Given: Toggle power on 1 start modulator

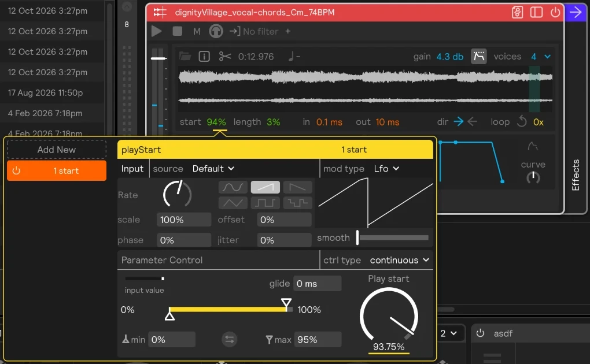Looking at the screenshot, I should [x=16, y=170].
